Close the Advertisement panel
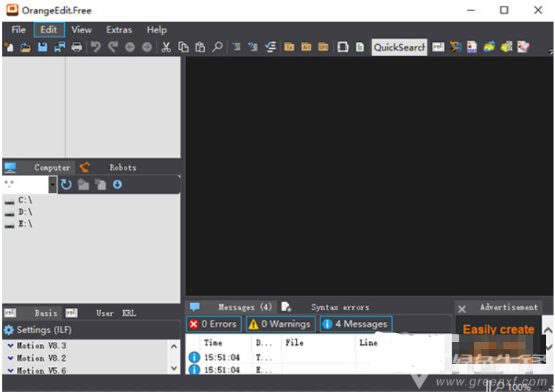 point(461,309)
